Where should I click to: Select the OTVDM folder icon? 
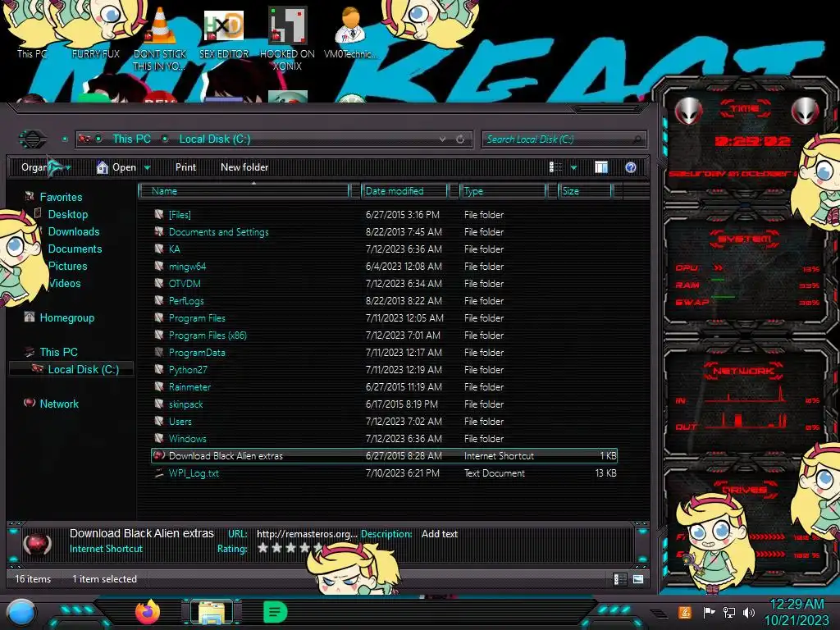point(159,283)
